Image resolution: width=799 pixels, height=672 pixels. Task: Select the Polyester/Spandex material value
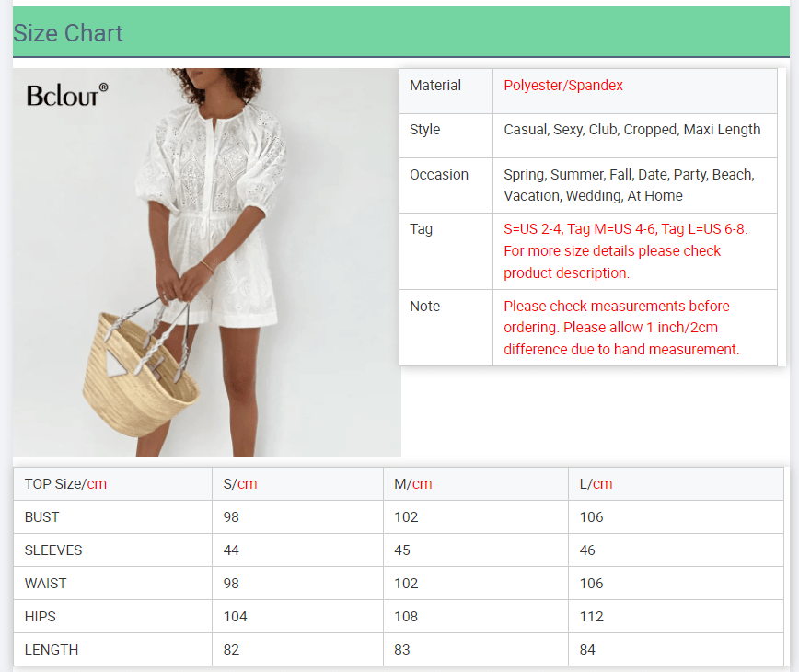562,86
